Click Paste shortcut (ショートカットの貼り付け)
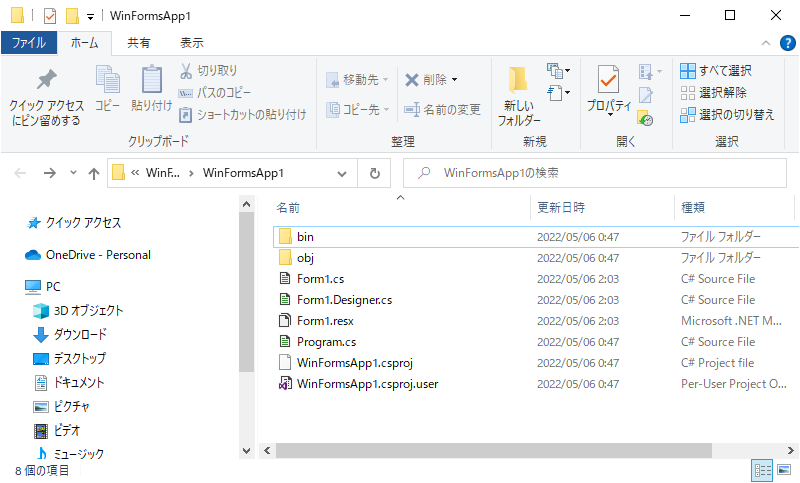This screenshot has width=800, height=483. click(x=242, y=115)
